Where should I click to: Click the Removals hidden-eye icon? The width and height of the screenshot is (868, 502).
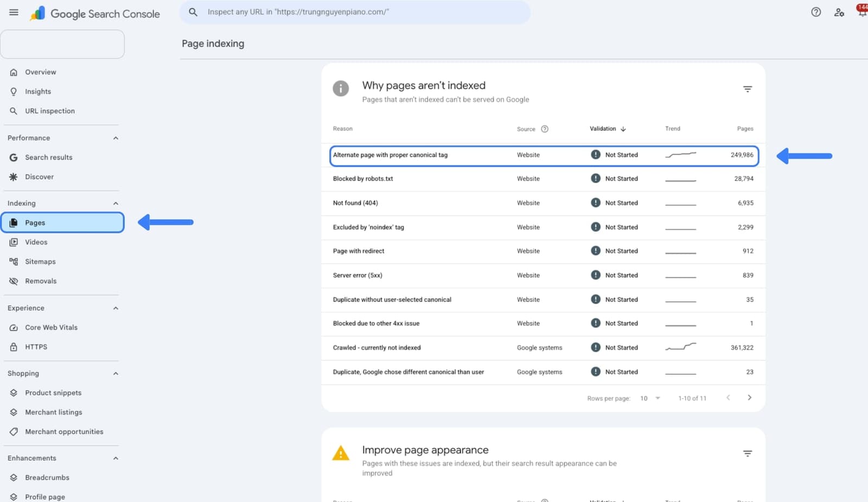[x=14, y=281]
